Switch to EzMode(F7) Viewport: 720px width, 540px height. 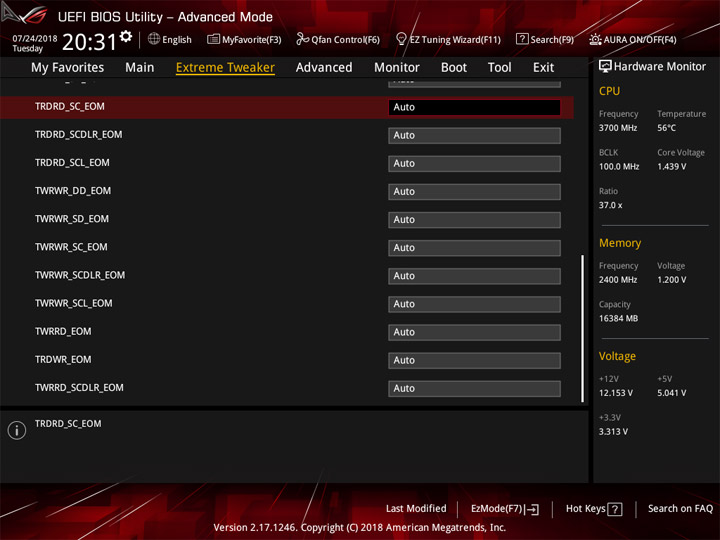point(505,509)
